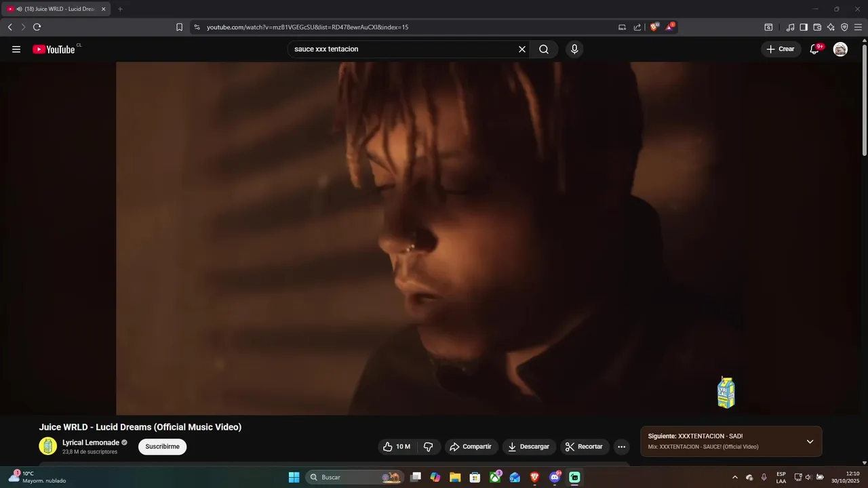Image resolution: width=868 pixels, height=488 pixels.
Task: Open Brave VPN shield icon
Action: pyautogui.click(x=844, y=27)
